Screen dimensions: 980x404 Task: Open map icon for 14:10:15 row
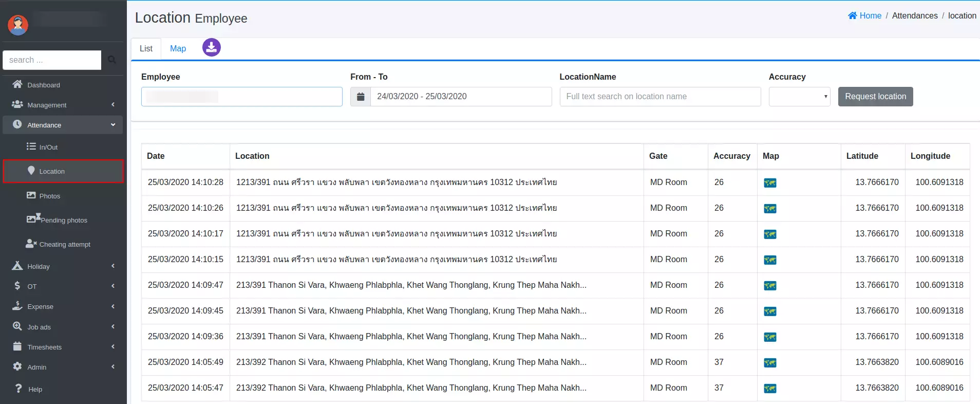pos(770,260)
